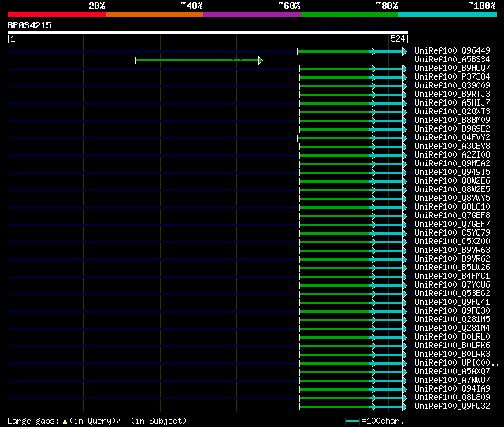Click the 524 end position marker

click(399, 39)
